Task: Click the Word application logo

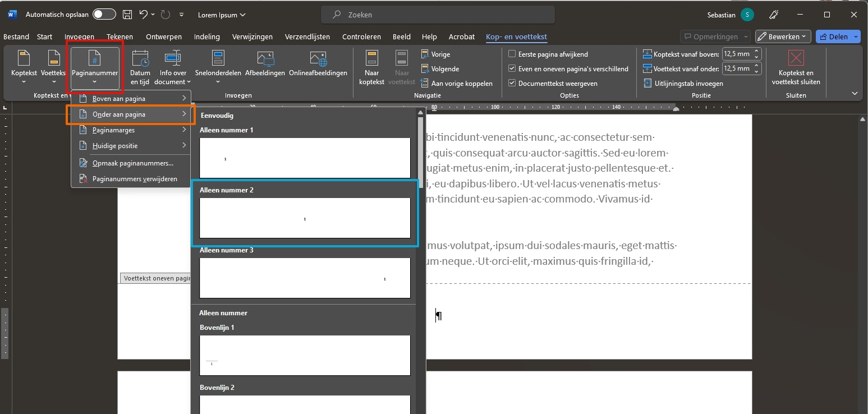Action: [x=12, y=15]
